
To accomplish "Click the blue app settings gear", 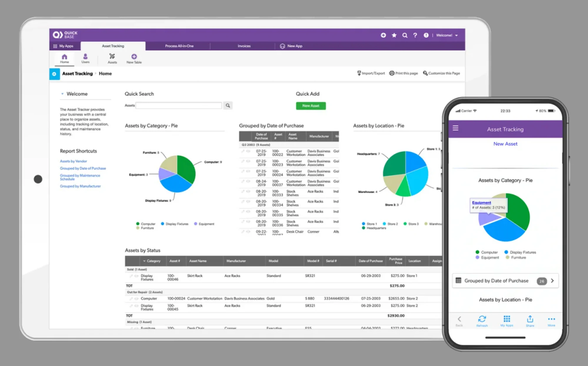I will click(54, 74).
